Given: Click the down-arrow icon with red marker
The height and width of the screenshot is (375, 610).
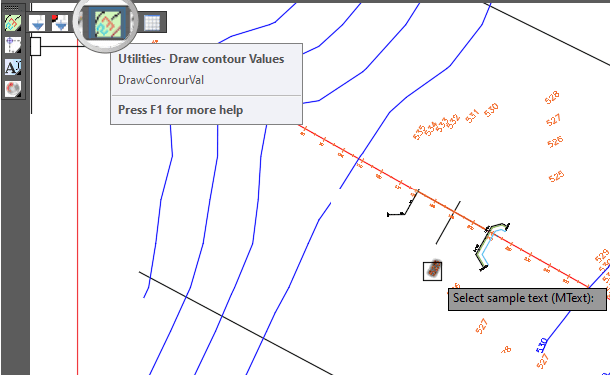Looking at the screenshot, I should point(60,23).
